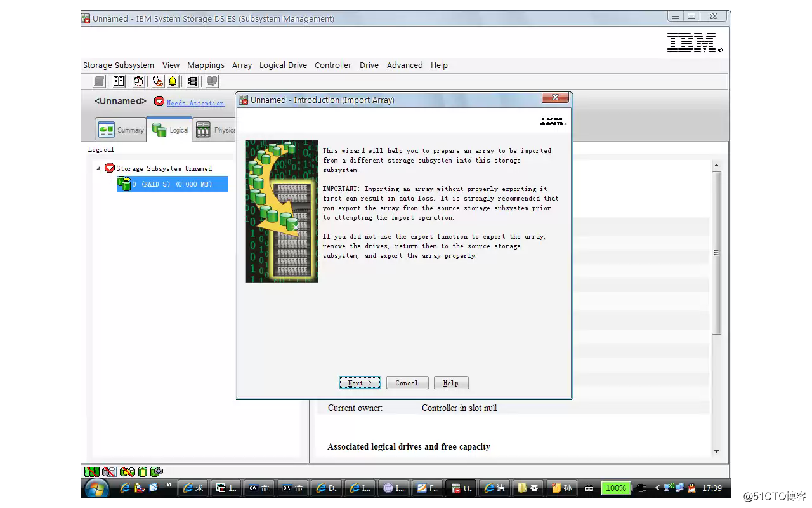Click the stopwatch performance monitor toolbar icon
812x508 pixels.
(138, 81)
